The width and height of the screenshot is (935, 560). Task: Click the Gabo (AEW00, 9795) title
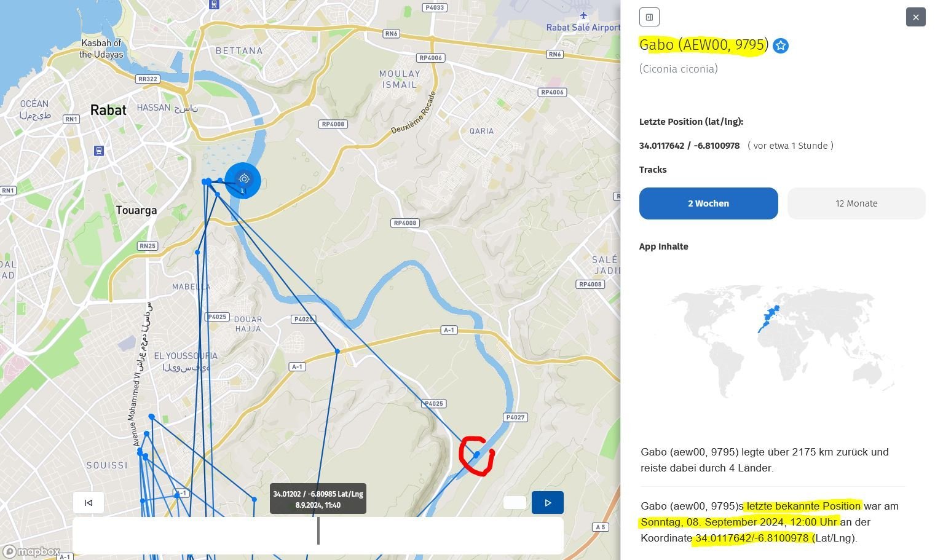point(703,45)
